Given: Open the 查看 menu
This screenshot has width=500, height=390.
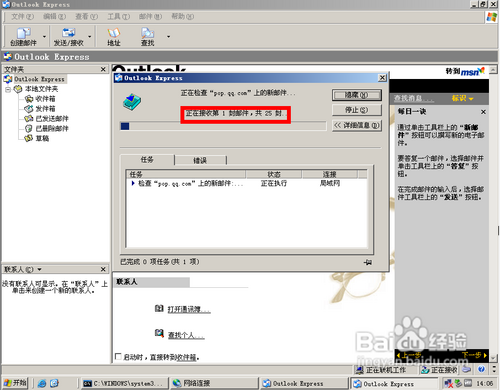Looking at the screenshot, I should 86,16.
